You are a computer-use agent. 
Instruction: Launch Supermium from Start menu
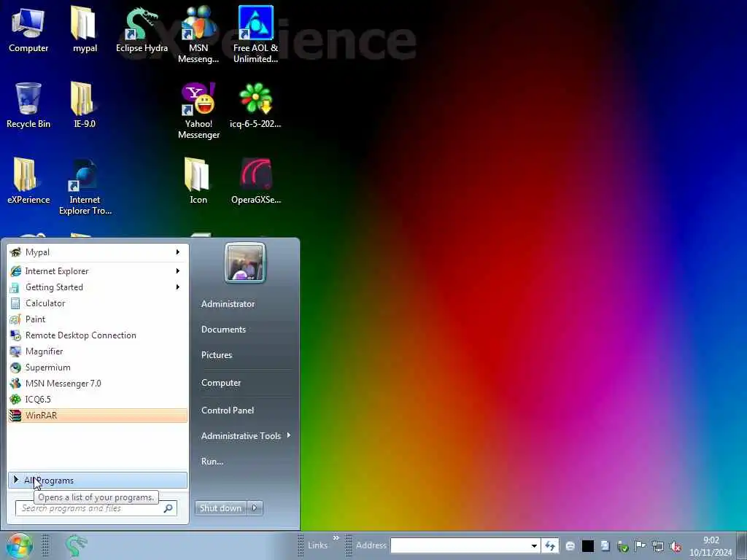click(98, 367)
